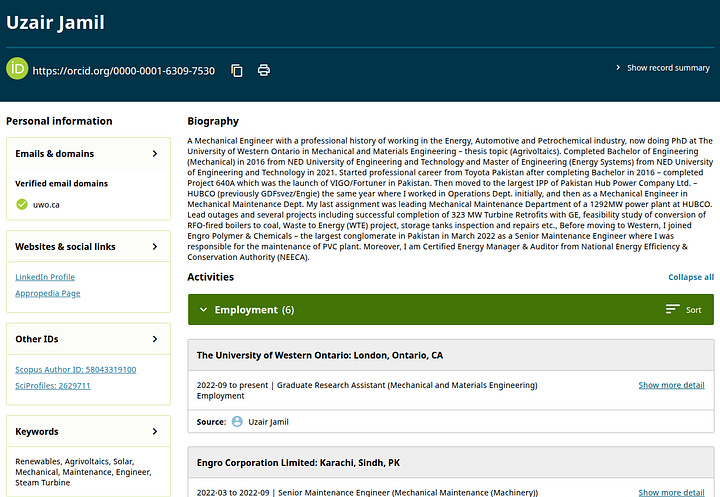720x497 pixels.
Task: Show the record summary
Action: click(668, 68)
